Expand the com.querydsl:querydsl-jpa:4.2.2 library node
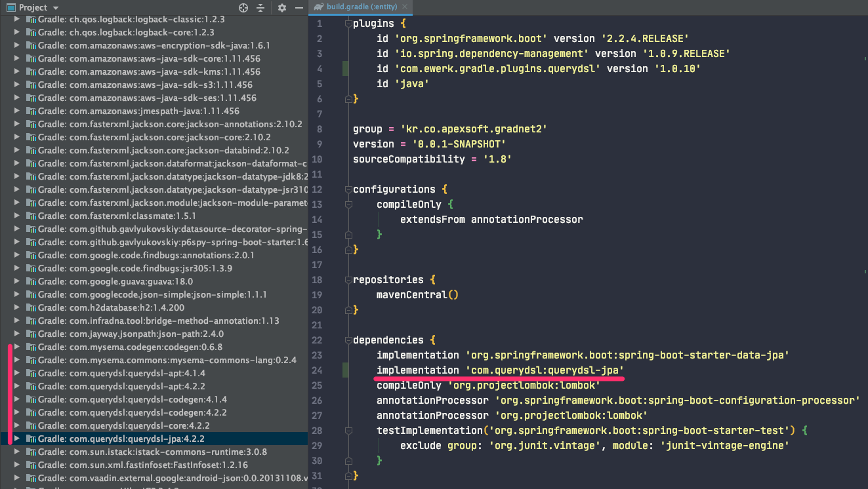The width and height of the screenshot is (868, 489). click(x=17, y=439)
